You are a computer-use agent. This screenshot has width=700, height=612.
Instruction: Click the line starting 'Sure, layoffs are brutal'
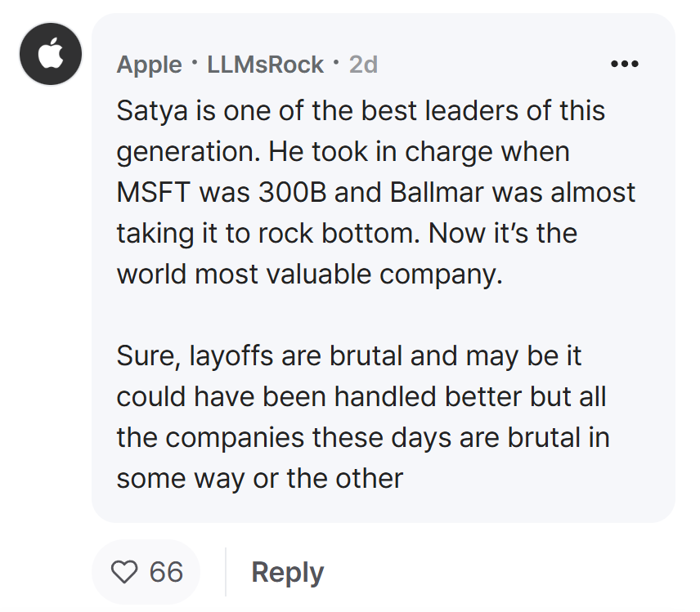point(348,356)
